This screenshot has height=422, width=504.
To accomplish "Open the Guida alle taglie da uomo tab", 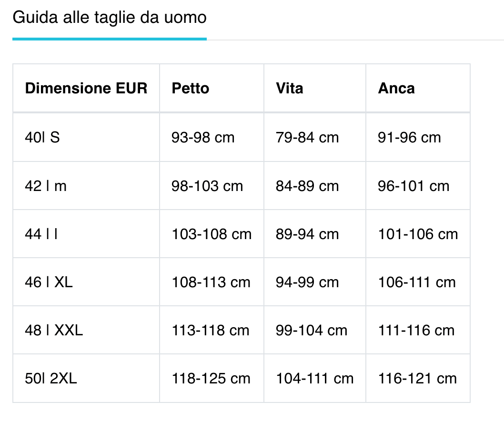I will [109, 18].
